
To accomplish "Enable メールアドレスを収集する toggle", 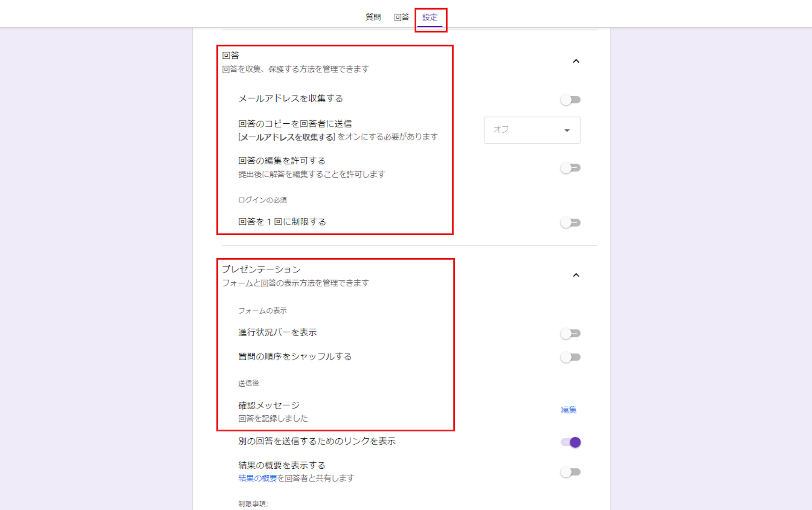I will (x=570, y=100).
